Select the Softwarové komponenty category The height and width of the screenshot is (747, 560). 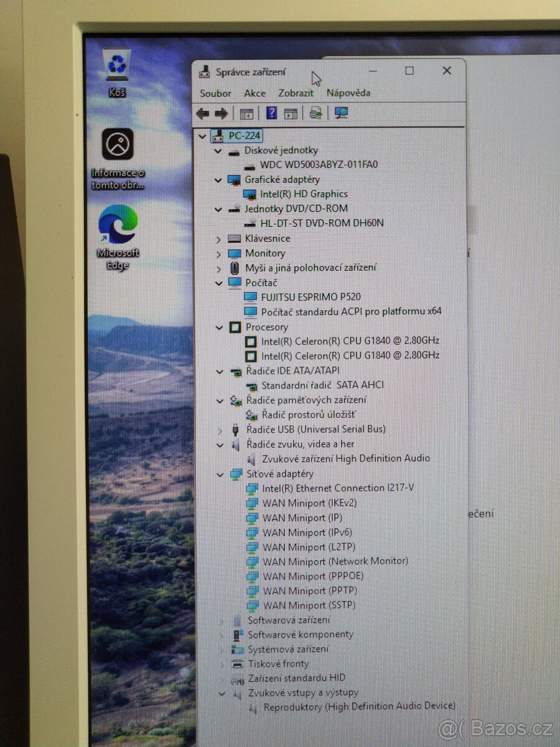pos(301,635)
